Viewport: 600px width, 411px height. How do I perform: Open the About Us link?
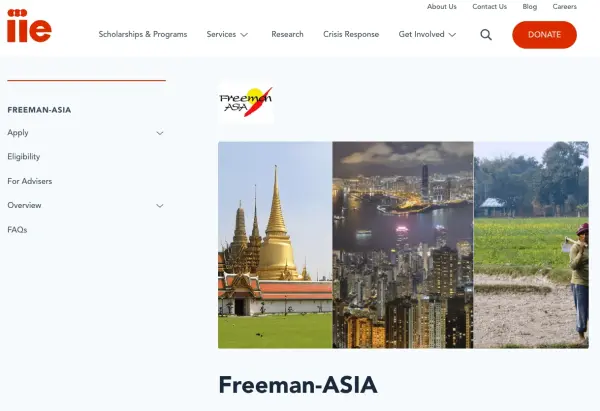442,7
